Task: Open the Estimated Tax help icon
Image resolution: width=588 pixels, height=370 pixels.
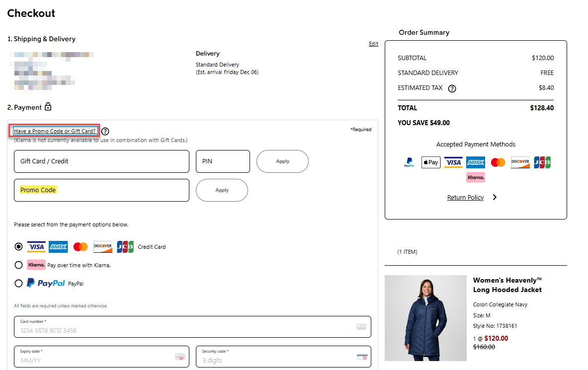Action: click(x=452, y=88)
